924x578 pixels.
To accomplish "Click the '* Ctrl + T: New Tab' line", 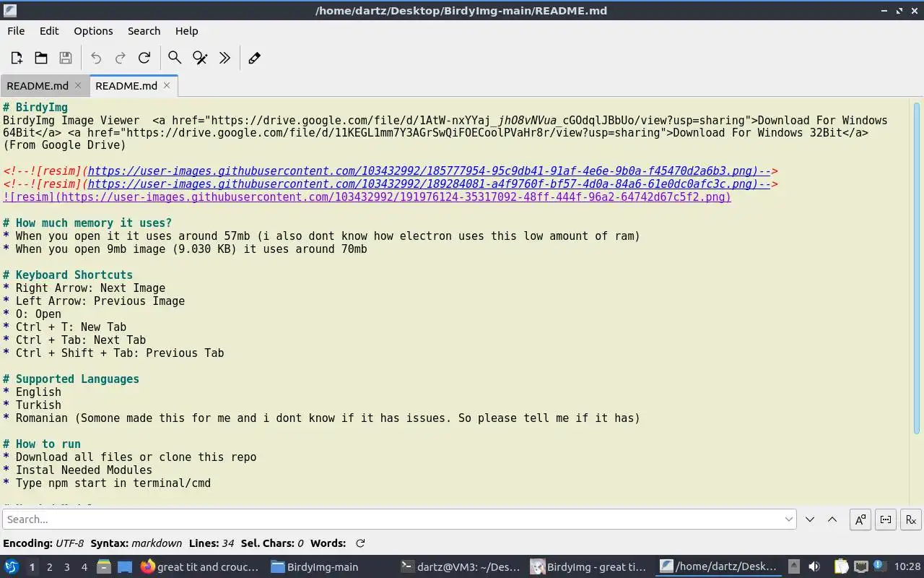I will (65, 327).
